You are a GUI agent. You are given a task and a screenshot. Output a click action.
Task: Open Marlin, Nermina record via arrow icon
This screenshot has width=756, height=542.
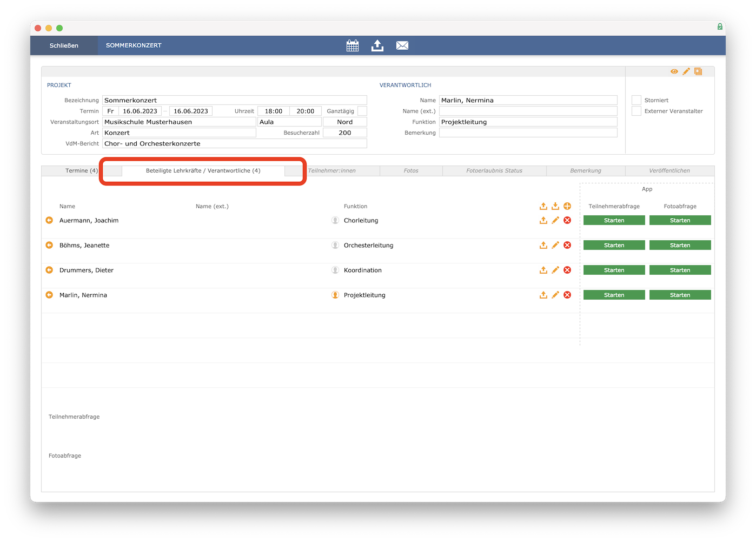[49, 295]
